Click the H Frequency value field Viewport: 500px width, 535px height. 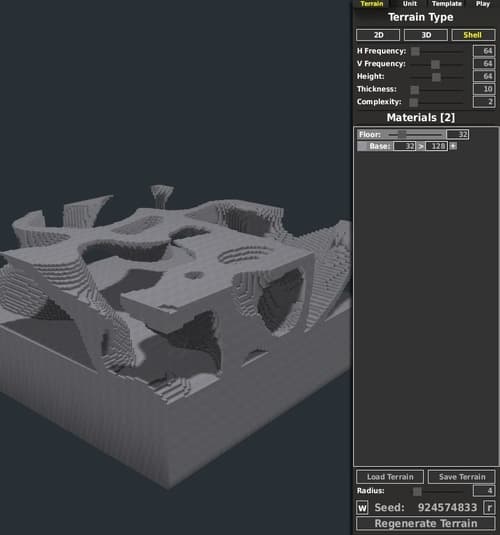(484, 51)
